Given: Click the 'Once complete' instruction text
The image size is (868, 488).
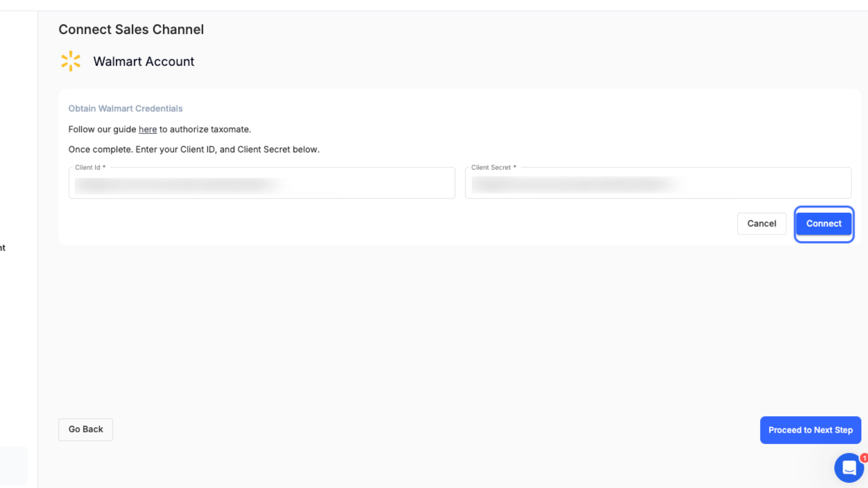Looking at the screenshot, I should 194,150.
